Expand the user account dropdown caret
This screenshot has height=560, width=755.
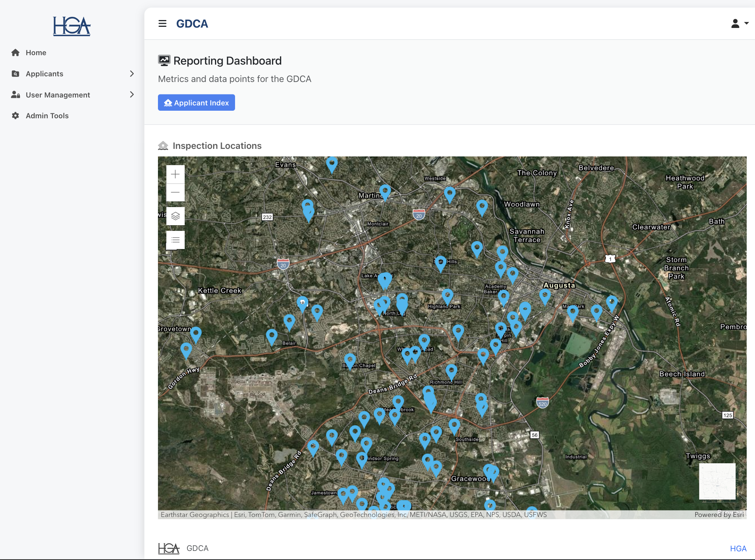[x=746, y=23]
